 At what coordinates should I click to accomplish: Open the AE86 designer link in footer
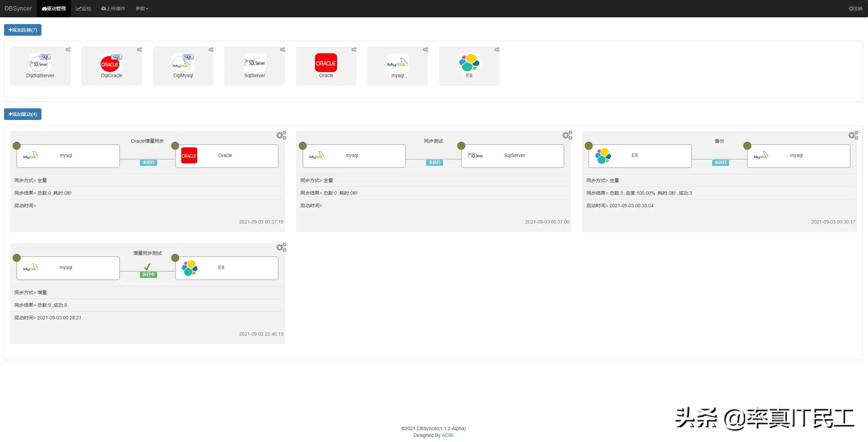tap(447, 435)
